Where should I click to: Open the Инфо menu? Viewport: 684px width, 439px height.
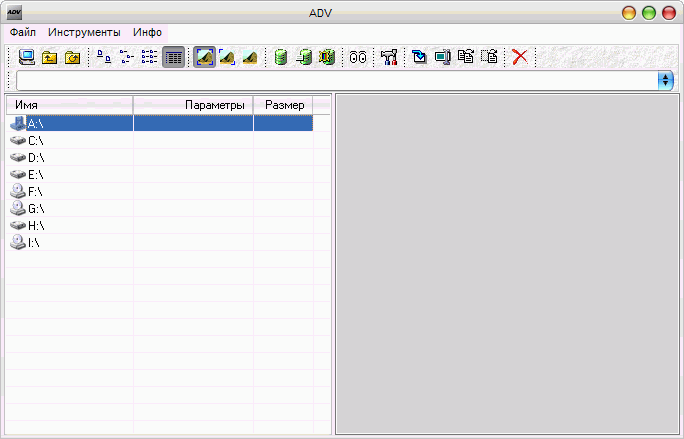pos(147,33)
